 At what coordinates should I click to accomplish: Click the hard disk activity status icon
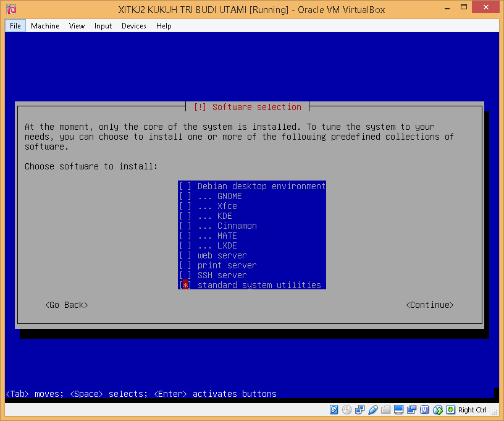coord(334,410)
